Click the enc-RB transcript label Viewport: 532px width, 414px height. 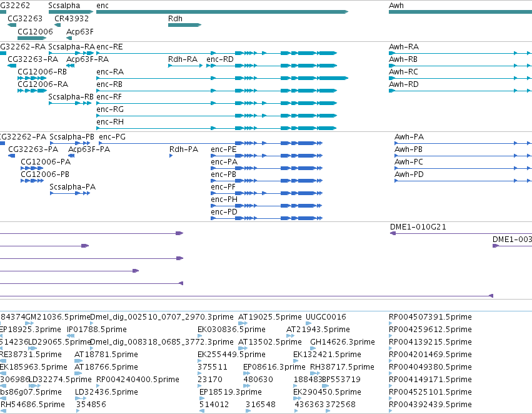coord(109,84)
